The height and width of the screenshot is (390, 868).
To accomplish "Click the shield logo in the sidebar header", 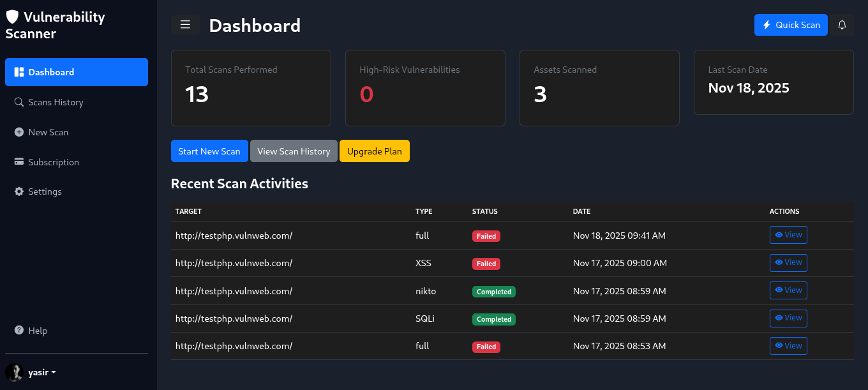I will [12, 17].
